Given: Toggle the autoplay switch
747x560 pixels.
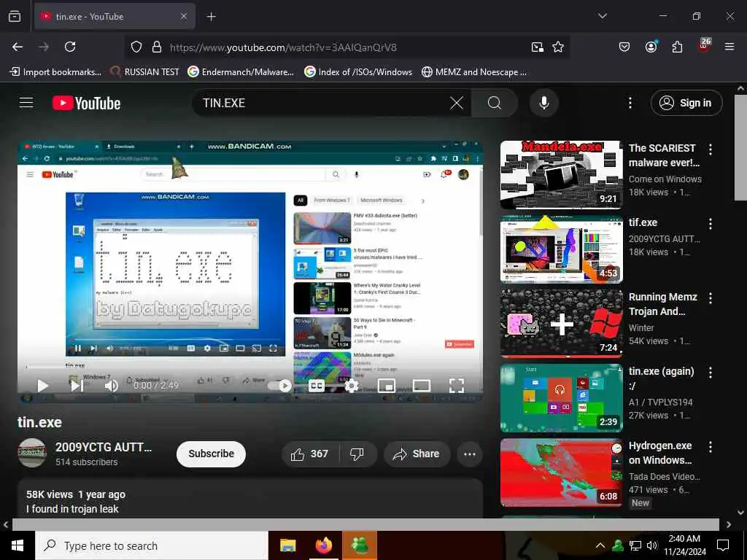Looking at the screenshot, I should coord(279,385).
